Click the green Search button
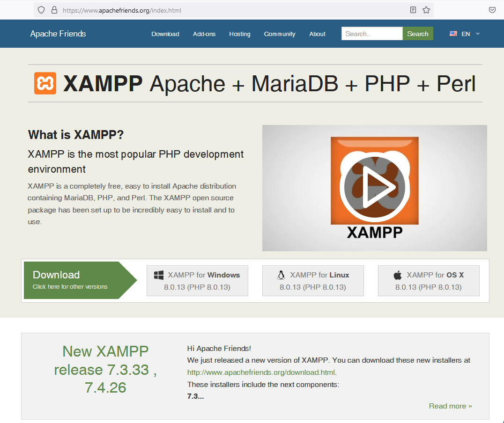The image size is (504, 423). coord(418,33)
